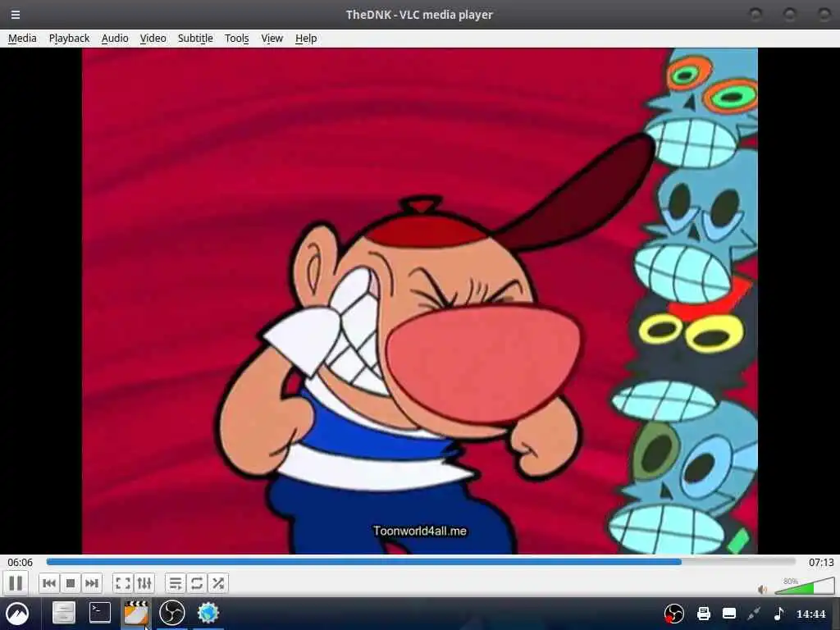840x630 pixels.
Task: Open network connection tray icon
Action: (755, 614)
